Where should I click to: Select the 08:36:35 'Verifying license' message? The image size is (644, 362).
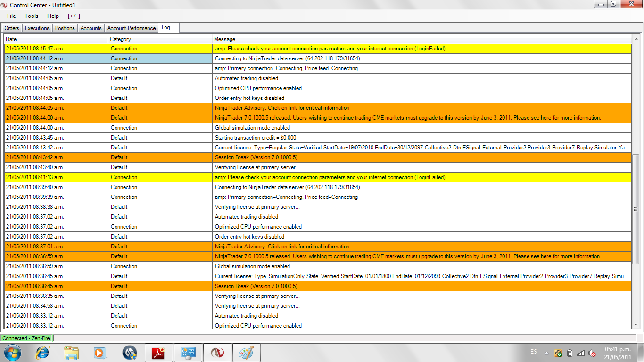tap(422, 296)
